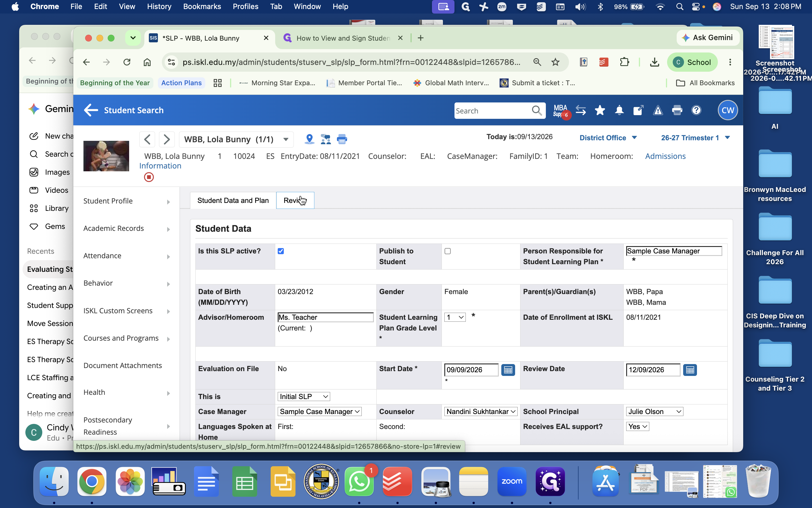Open the Case Manager dropdown
Viewport: 812px width, 508px height.
pos(319,411)
